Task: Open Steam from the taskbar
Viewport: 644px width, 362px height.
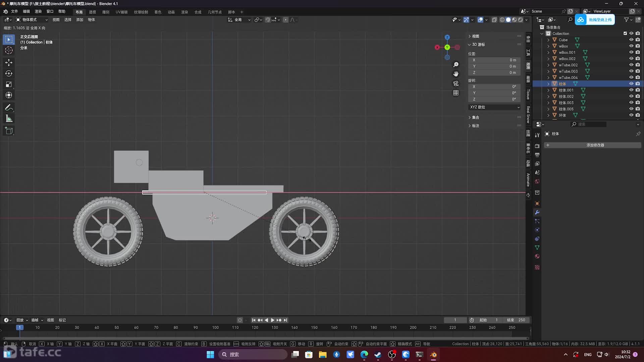Action: click(x=378, y=355)
